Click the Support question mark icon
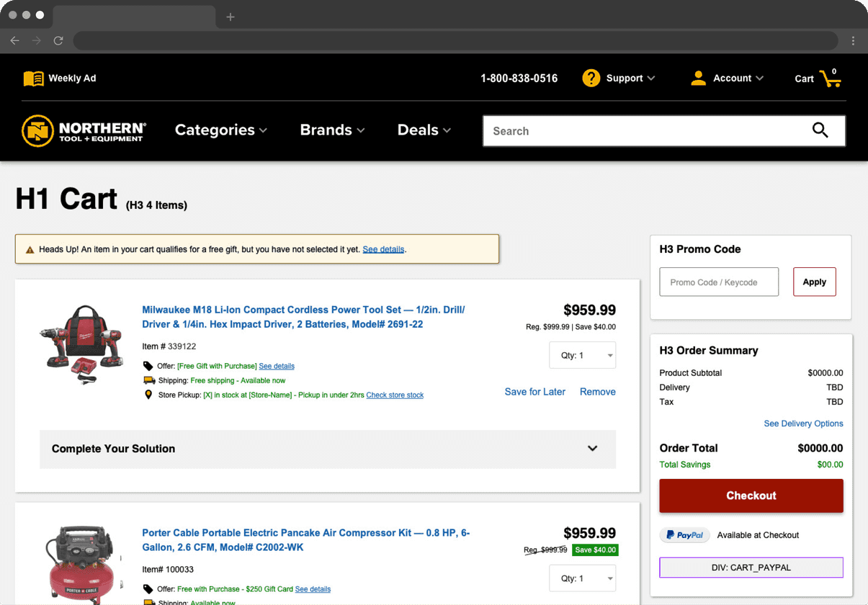 click(x=591, y=78)
